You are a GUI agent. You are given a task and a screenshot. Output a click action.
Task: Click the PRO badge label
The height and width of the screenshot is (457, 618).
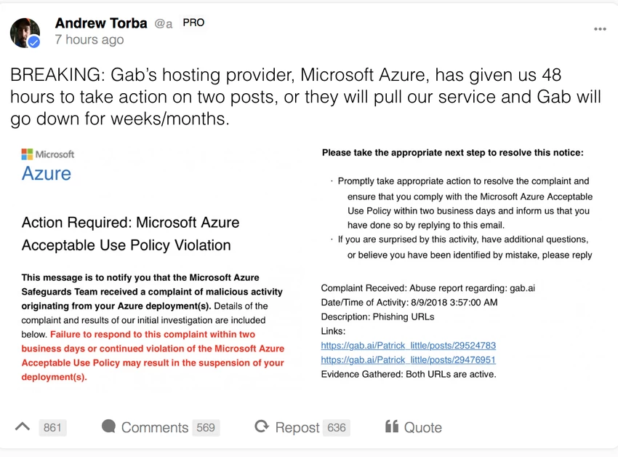[194, 22]
